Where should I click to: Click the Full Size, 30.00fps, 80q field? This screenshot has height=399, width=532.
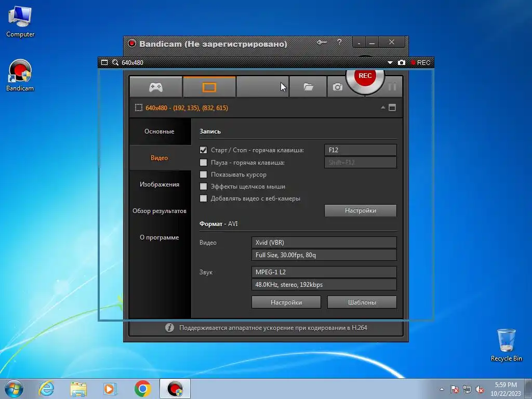[x=324, y=255]
